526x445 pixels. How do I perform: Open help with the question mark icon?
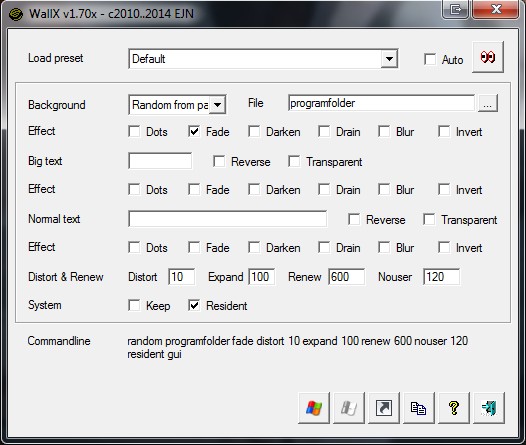454,408
